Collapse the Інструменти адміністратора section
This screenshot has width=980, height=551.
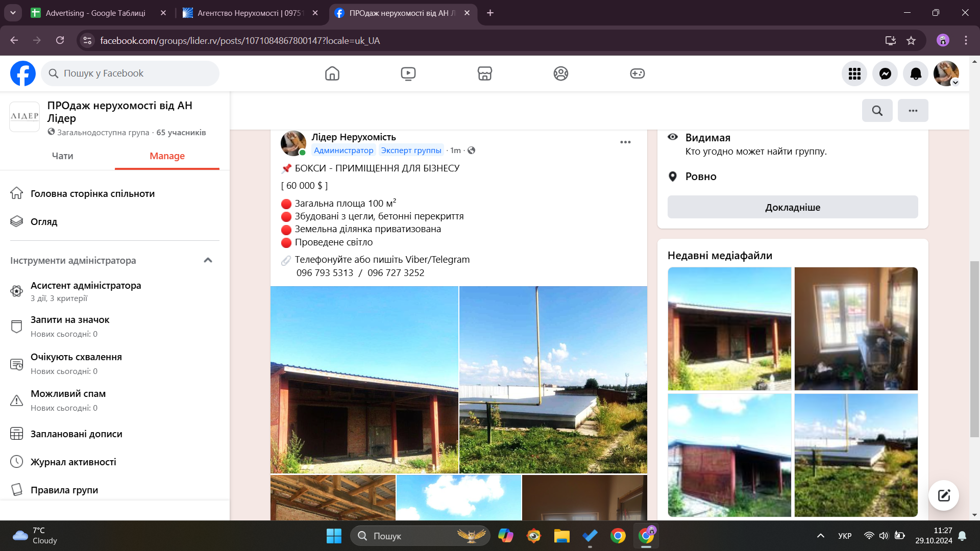(208, 260)
